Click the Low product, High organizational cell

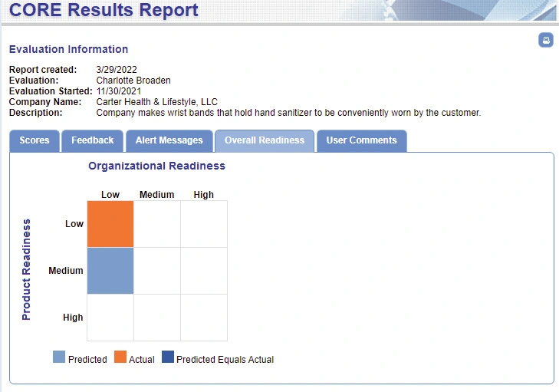pyautogui.click(x=204, y=224)
